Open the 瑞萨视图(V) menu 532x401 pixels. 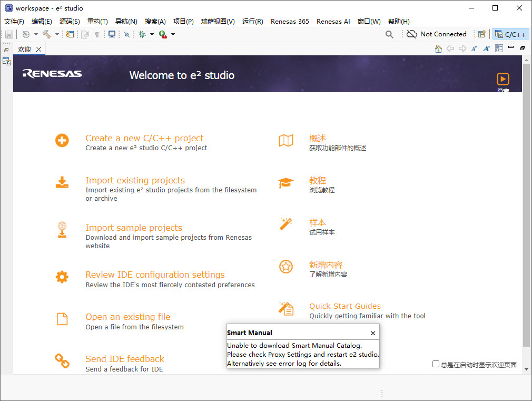218,22
